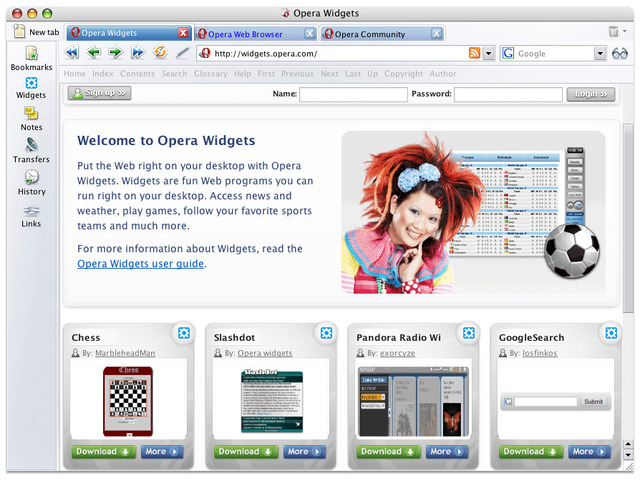Click the Chess widget install icon

[184, 333]
